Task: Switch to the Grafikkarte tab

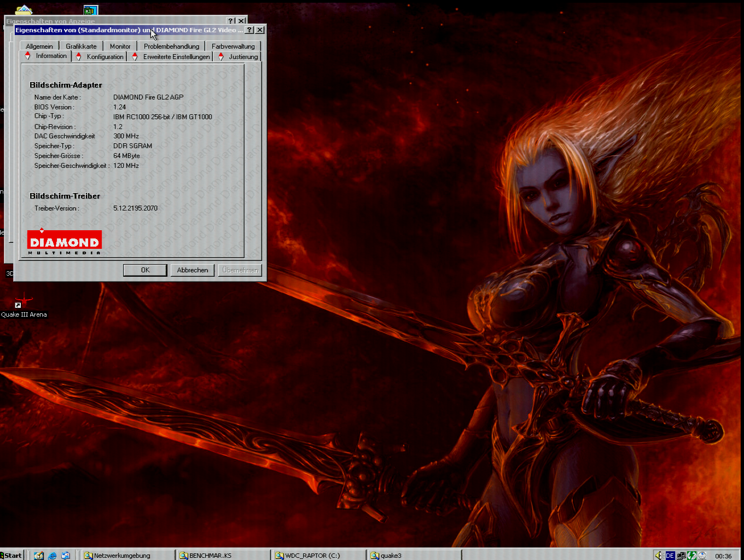Action: click(x=81, y=46)
